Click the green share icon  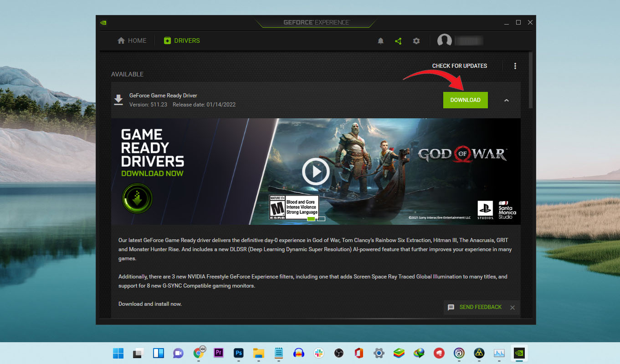click(x=398, y=41)
